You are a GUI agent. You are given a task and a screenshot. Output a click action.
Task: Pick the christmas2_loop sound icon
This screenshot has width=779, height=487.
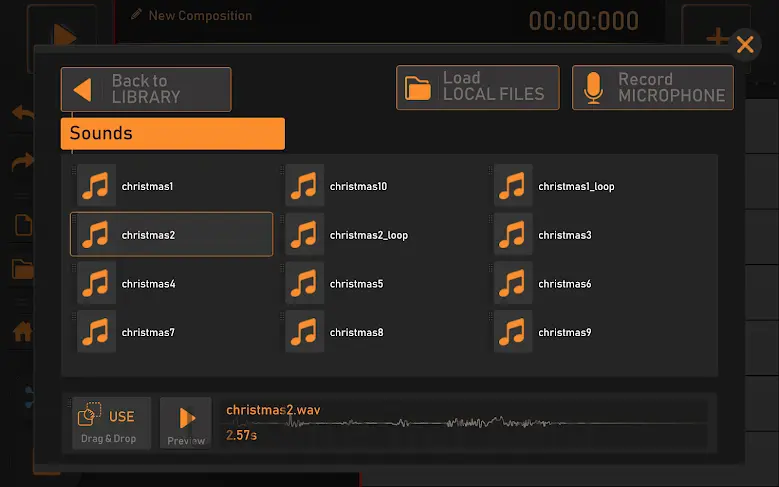304,235
